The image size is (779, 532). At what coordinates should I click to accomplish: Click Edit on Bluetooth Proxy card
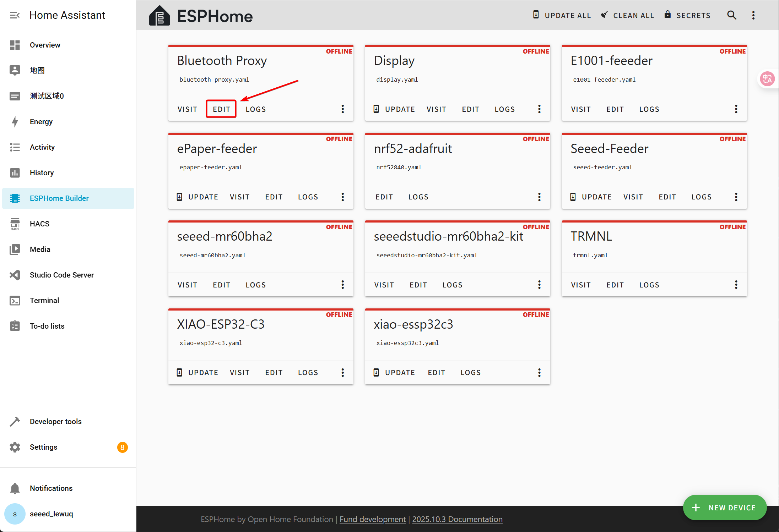[x=221, y=109]
